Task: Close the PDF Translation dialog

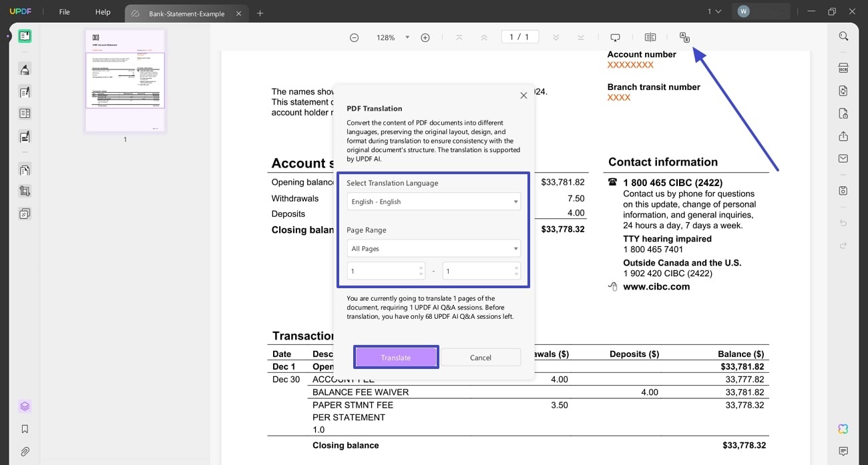Action: tap(523, 95)
